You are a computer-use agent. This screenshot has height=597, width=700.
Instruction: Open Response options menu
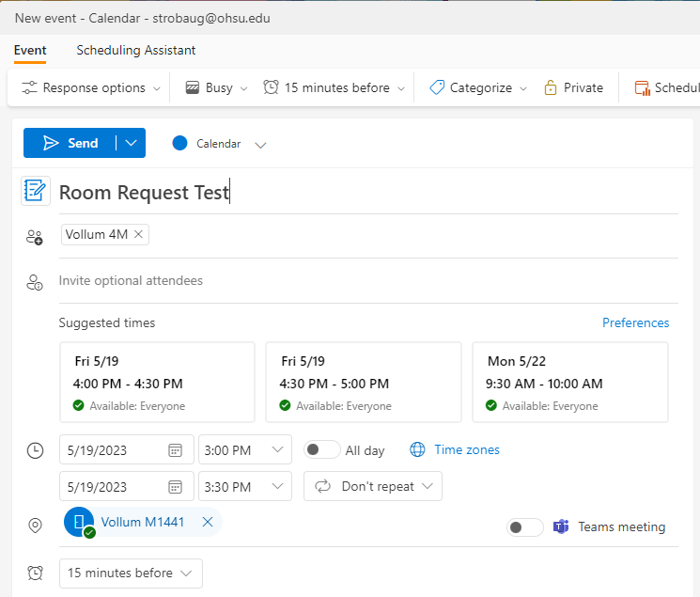click(84, 87)
